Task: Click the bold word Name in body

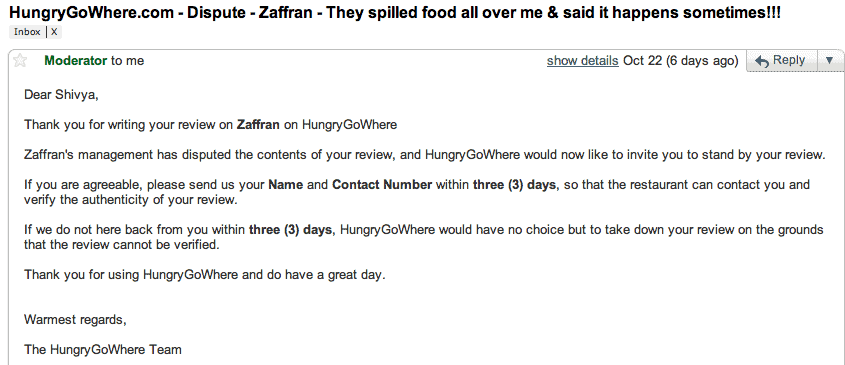Action: [286, 185]
